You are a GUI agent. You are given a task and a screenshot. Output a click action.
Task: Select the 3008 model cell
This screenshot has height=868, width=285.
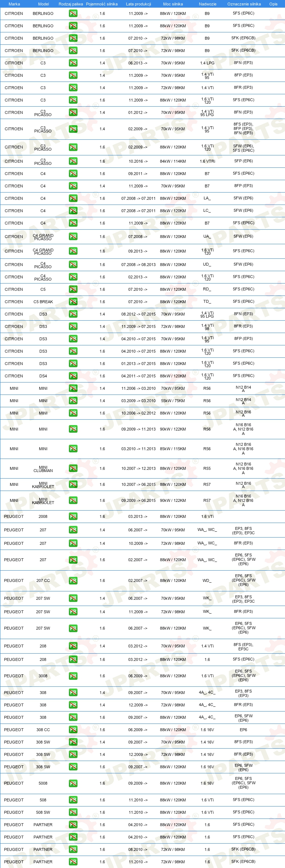point(43,676)
